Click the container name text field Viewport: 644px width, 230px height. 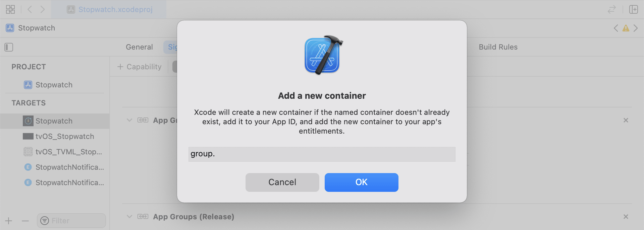[x=322, y=154]
